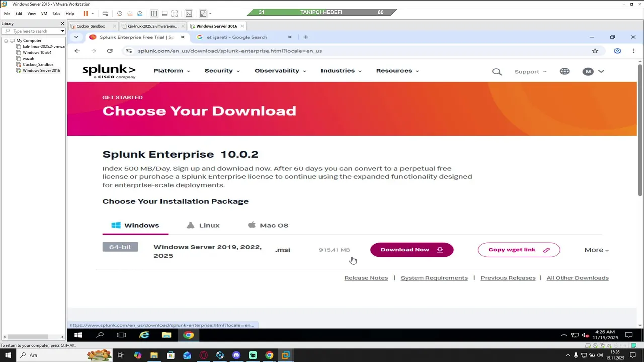The height and width of the screenshot is (362, 644).
Task: Pause the virtual machine in VMware toolbar
Action: 86,14
